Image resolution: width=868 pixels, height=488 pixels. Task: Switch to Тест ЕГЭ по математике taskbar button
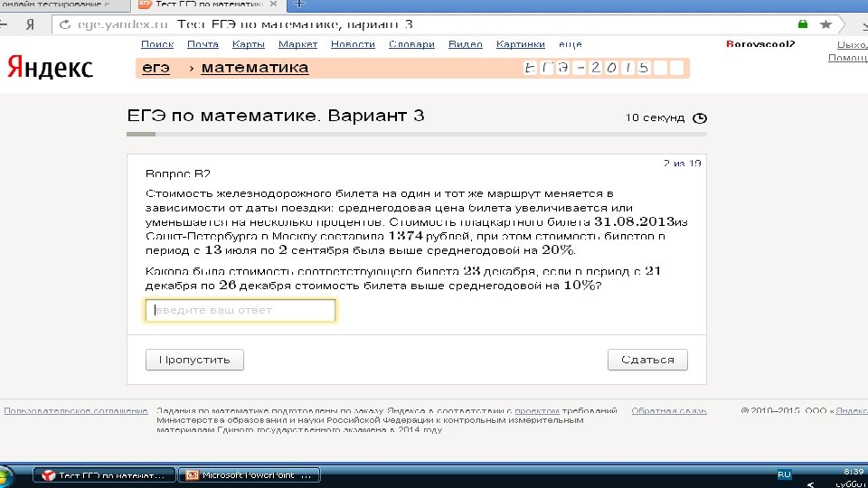[104, 475]
